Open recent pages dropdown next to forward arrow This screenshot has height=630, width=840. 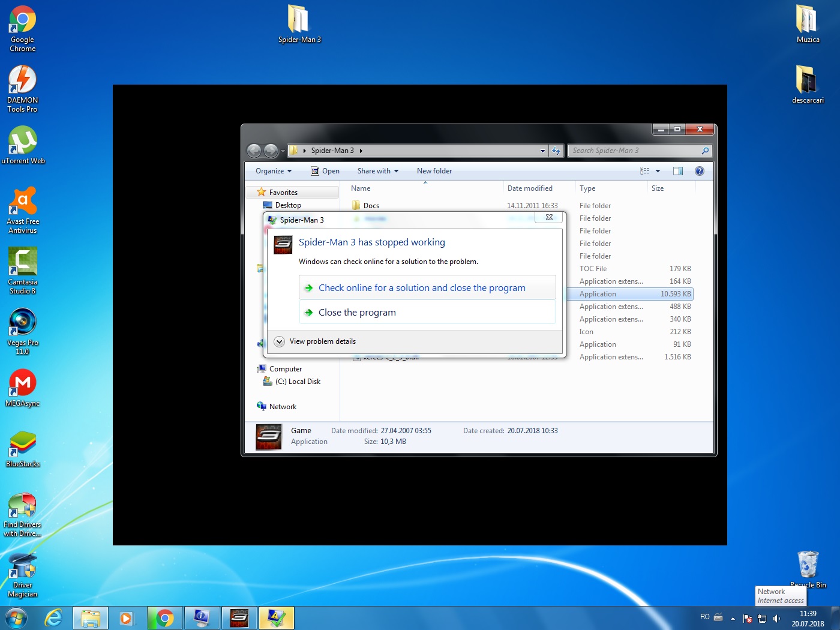pyautogui.click(x=283, y=151)
